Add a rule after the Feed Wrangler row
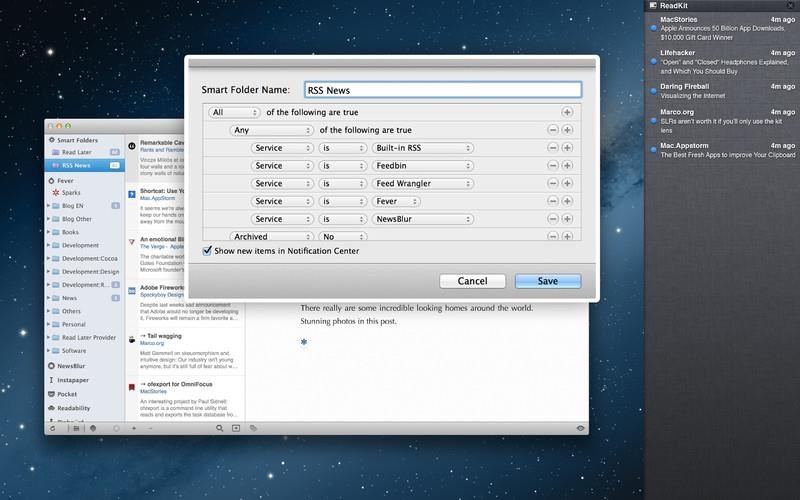This screenshot has width=800, height=500. click(567, 183)
